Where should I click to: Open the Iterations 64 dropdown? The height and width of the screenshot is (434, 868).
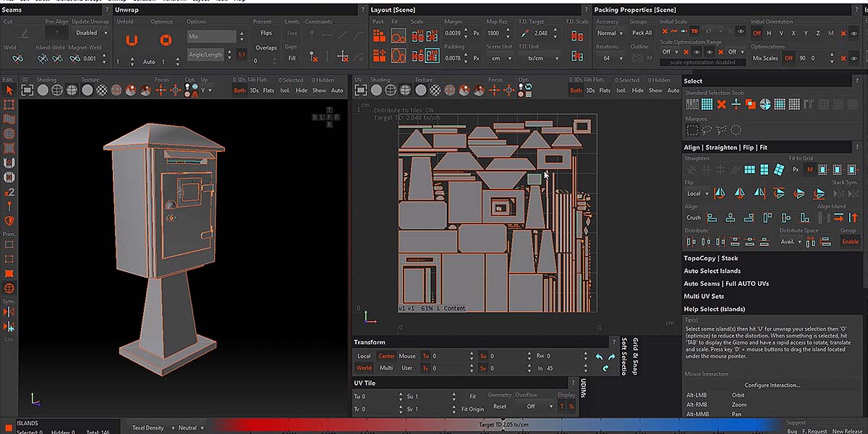(x=608, y=58)
